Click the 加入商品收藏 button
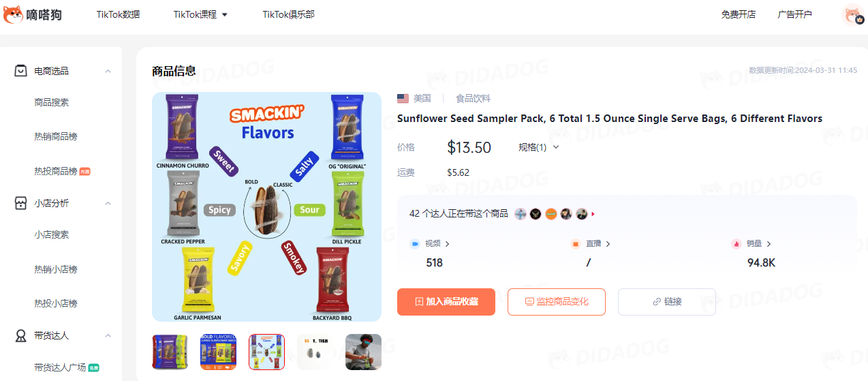 (446, 301)
